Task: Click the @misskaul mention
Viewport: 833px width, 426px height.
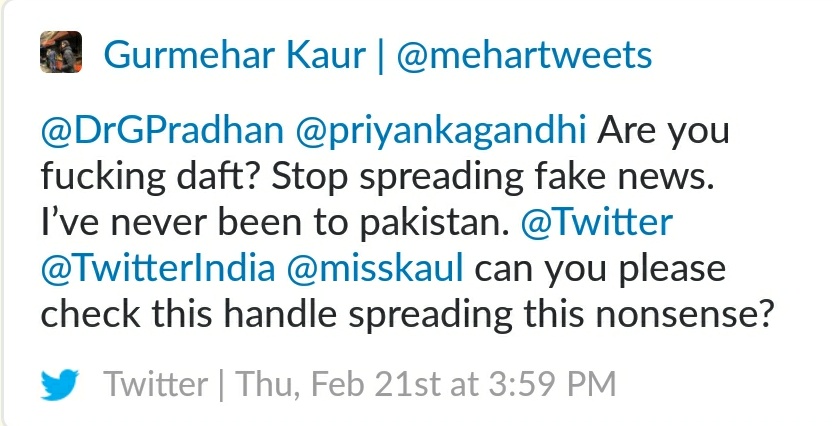Action: 375,268
